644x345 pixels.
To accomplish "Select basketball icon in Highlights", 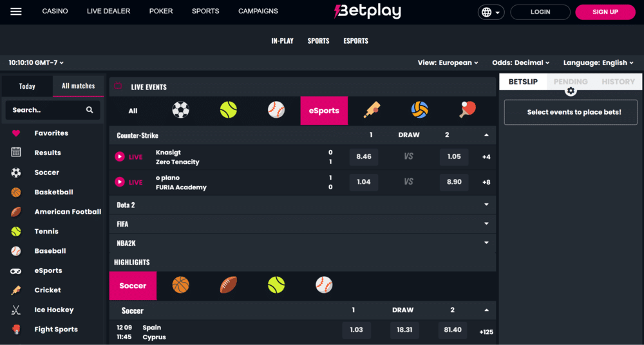I will 180,284.
